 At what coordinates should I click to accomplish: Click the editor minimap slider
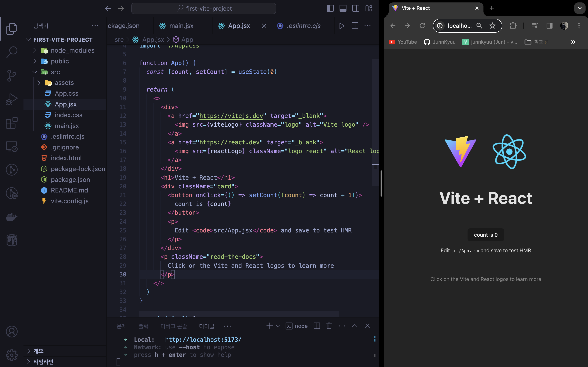pos(375,123)
